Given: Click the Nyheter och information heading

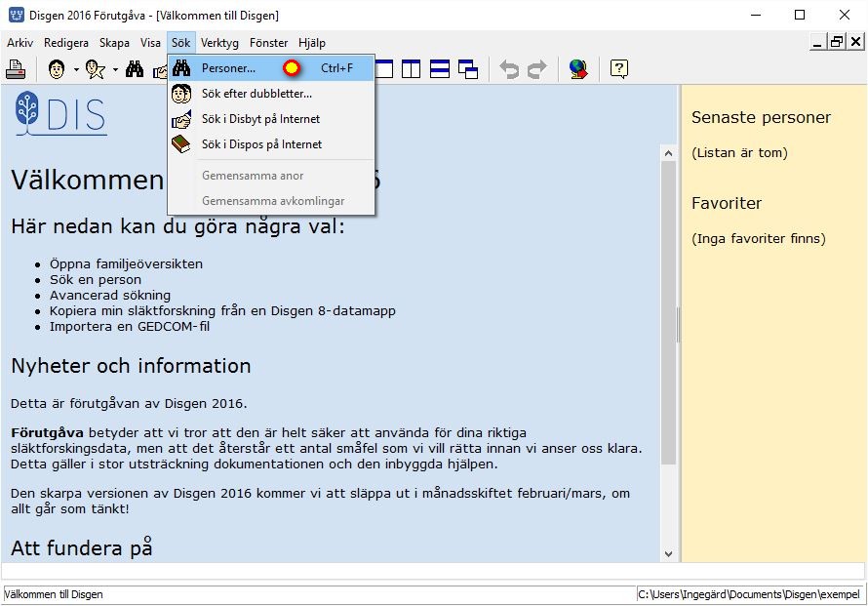Looking at the screenshot, I should point(131,366).
